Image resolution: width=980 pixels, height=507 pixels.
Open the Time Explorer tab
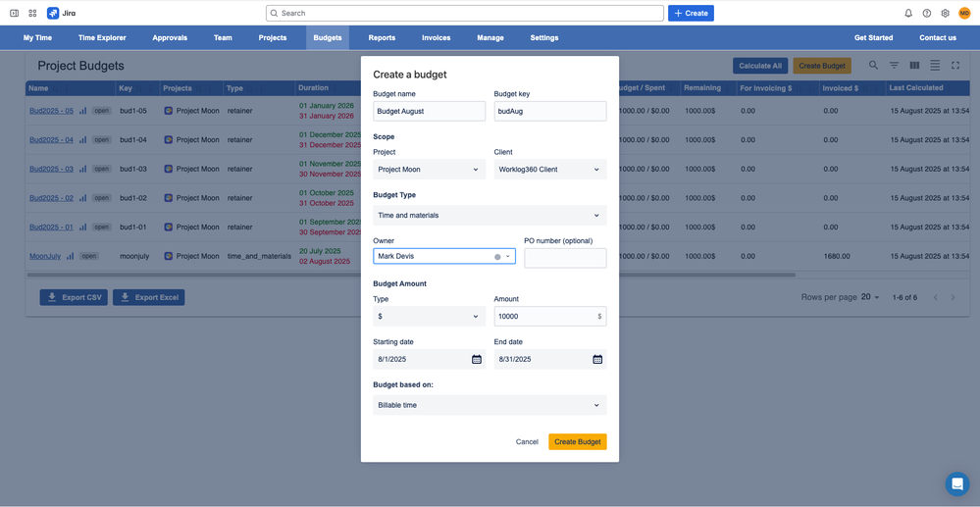pos(102,37)
